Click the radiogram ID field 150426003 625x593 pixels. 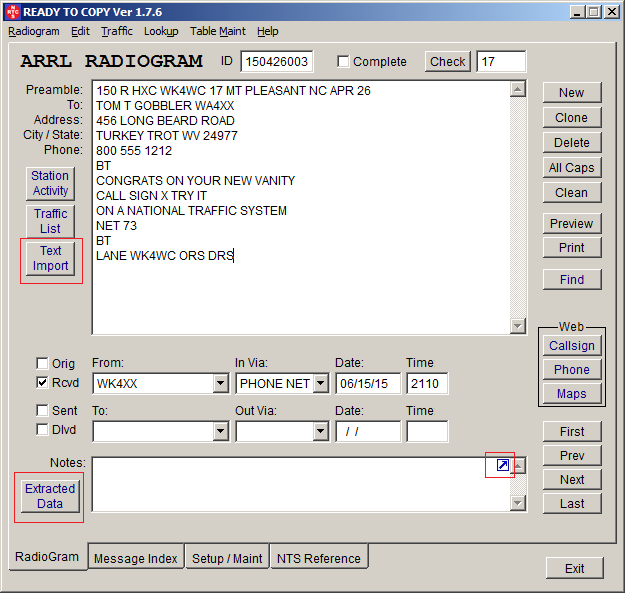[277, 62]
